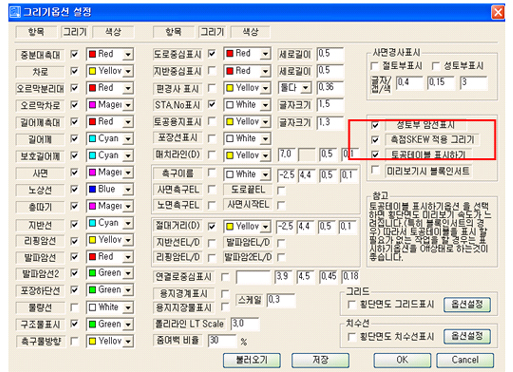The height and width of the screenshot is (372, 513).
Task: Enable the 편경사 표시 checkbox
Action: click(x=212, y=88)
